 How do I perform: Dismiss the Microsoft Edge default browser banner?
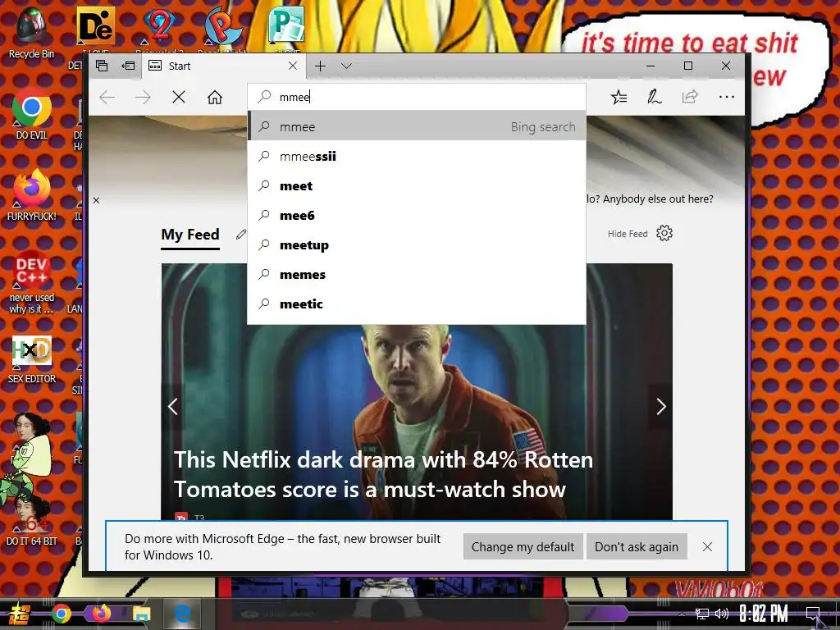point(707,547)
